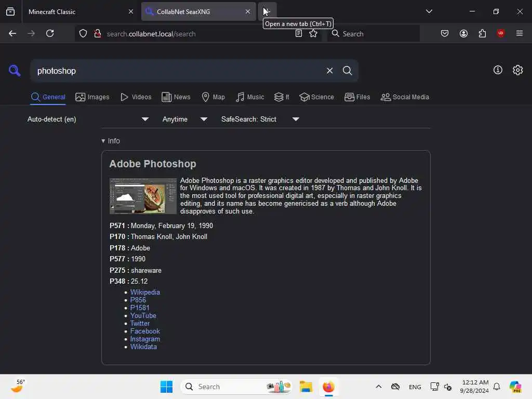Image resolution: width=532 pixels, height=399 pixels.
Task: Click the Adobe Photoshop heading
Action: point(153,164)
